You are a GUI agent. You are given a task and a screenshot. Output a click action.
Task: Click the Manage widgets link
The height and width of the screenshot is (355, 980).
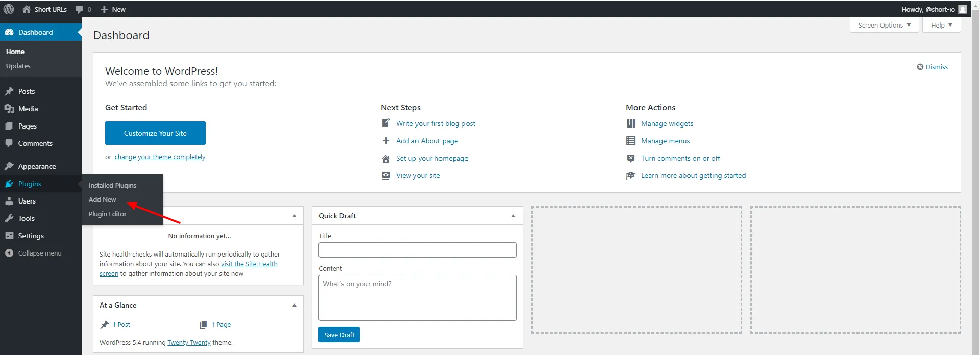point(667,123)
